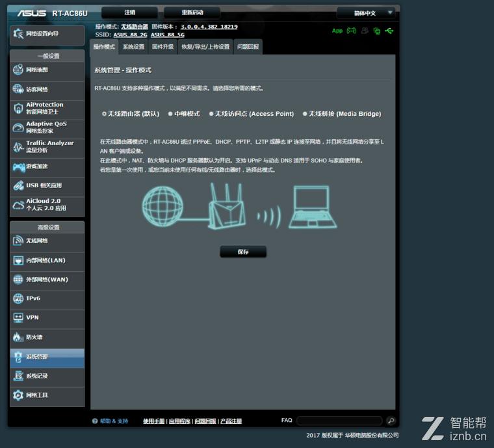Image resolution: width=494 pixels, height=448 pixels.
Task: Switch to the 操作模式 tab
Action: (x=104, y=47)
